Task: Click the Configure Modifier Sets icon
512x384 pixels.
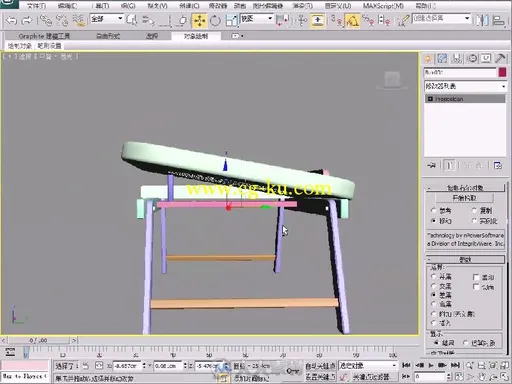Action: click(x=498, y=165)
